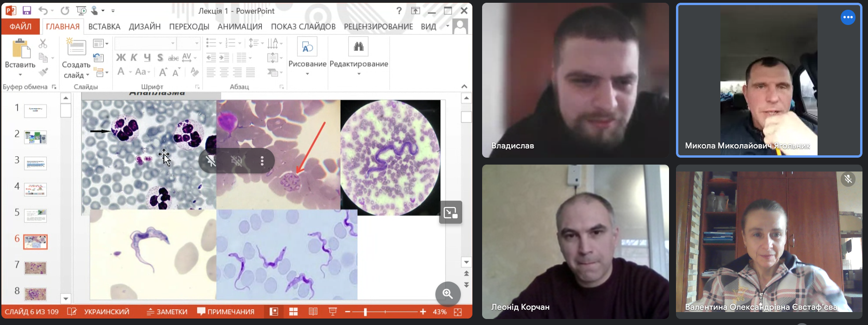868x325 pixels.
Task: Click the Cut scissors icon
Action: click(43, 43)
